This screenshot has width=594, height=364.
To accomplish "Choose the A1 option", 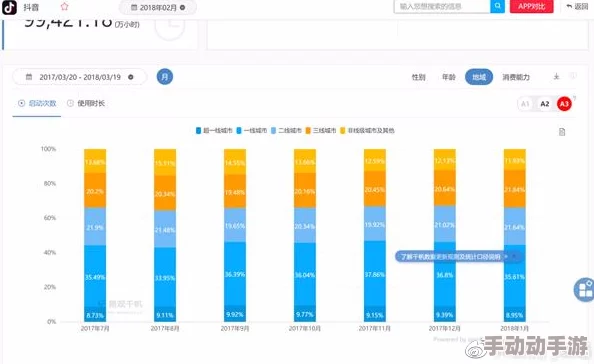I will [525, 104].
